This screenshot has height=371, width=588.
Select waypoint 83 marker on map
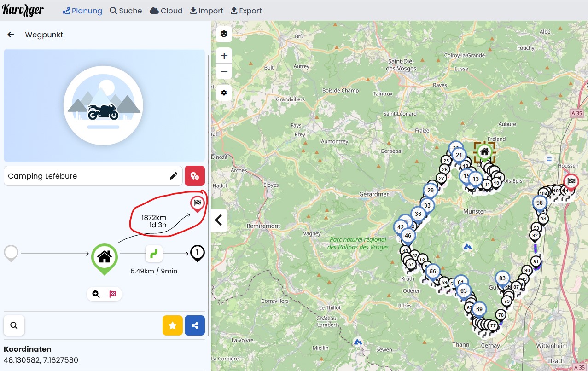502,278
